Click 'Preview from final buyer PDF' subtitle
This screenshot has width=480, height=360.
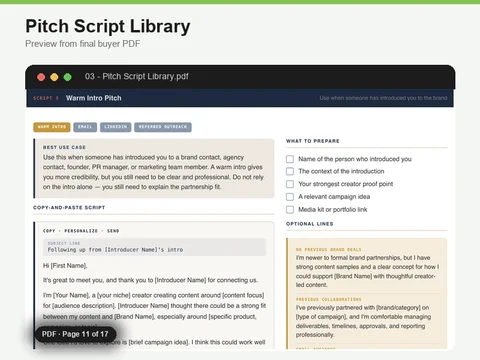pyautogui.click(x=83, y=44)
